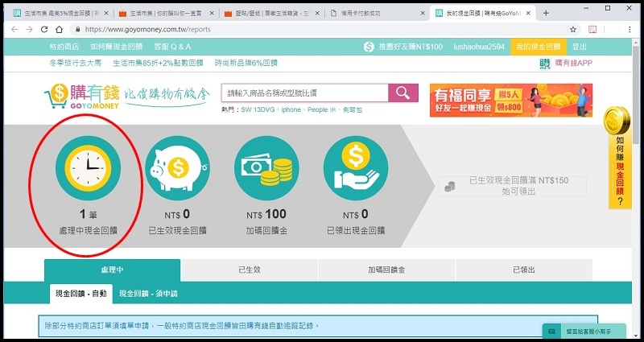Switch to the 已生效 tab
This screenshot has height=342, width=644.
250,270
